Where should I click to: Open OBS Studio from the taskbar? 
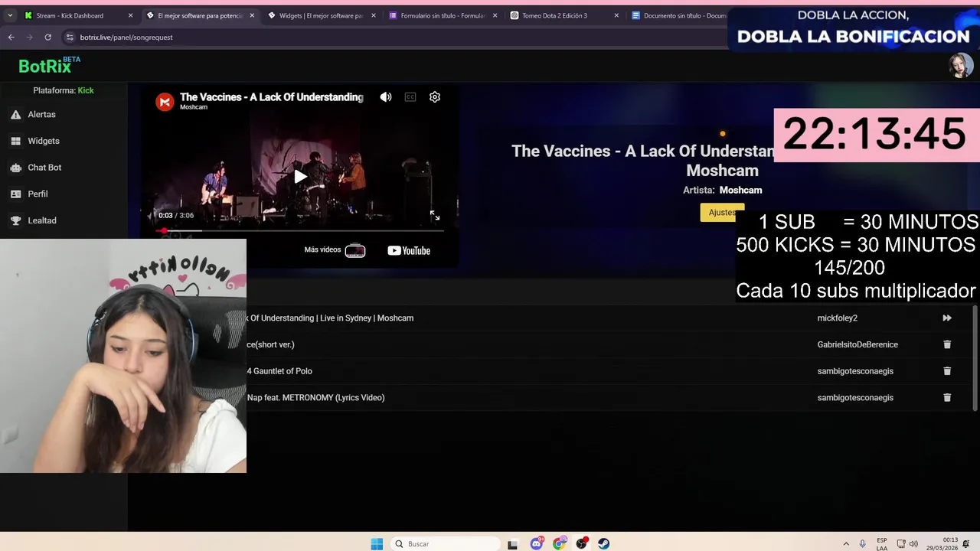point(582,544)
